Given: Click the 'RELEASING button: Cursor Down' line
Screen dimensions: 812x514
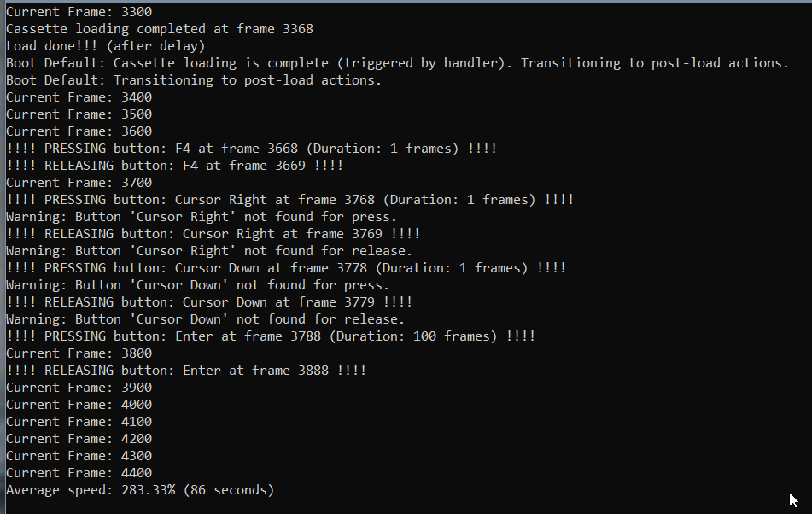Looking at the screenshot, I should 209,302.
